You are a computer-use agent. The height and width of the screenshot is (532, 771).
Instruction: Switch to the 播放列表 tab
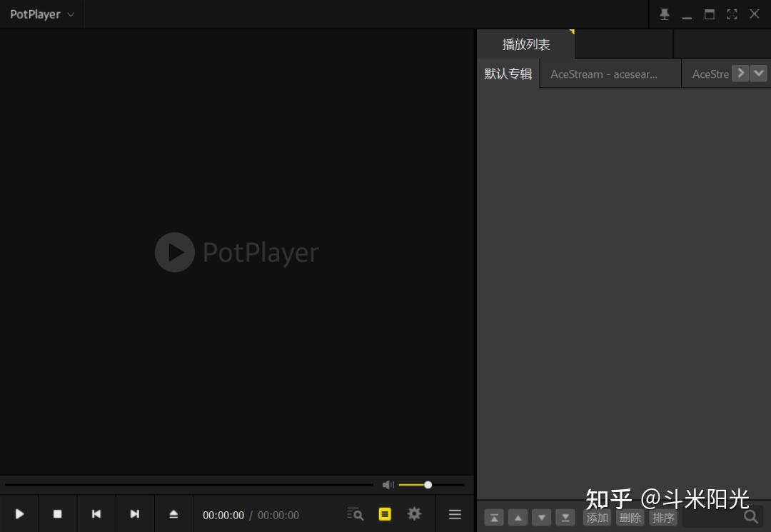click(525, 44)
